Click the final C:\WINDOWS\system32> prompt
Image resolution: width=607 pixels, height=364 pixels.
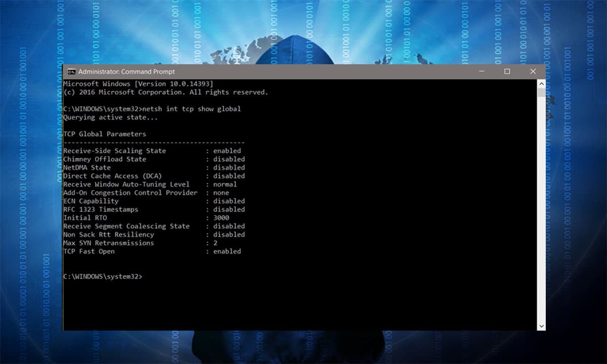pyautogui.click(x=103, y=277)
